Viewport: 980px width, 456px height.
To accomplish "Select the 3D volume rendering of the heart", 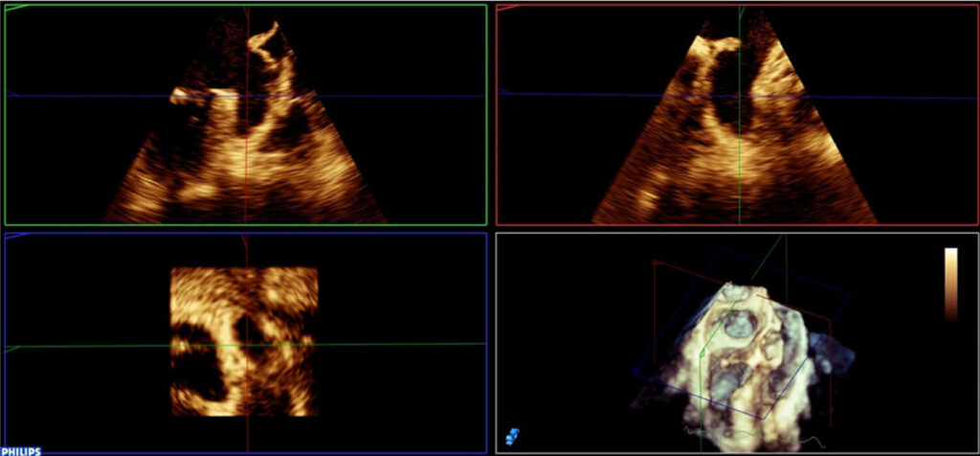I will point(744,369).
